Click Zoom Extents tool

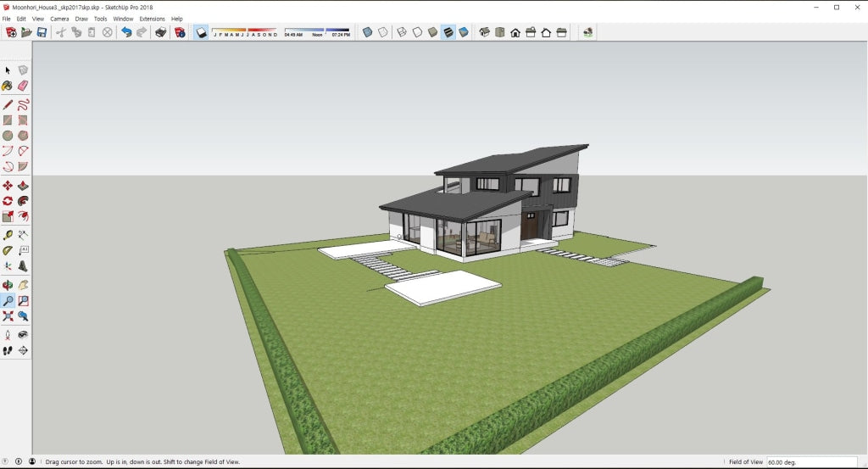click(x=8, y=316)
